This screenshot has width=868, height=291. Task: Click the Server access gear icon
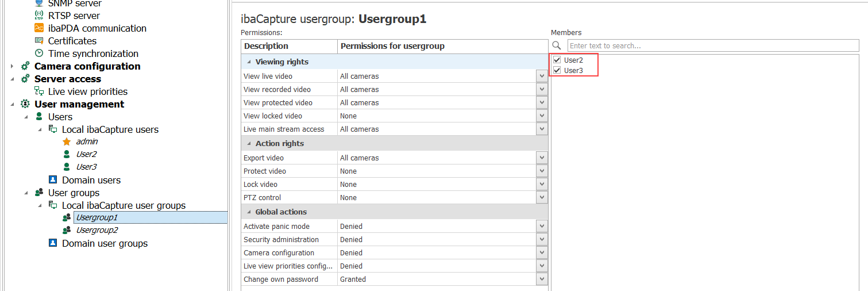pos(25,79)
